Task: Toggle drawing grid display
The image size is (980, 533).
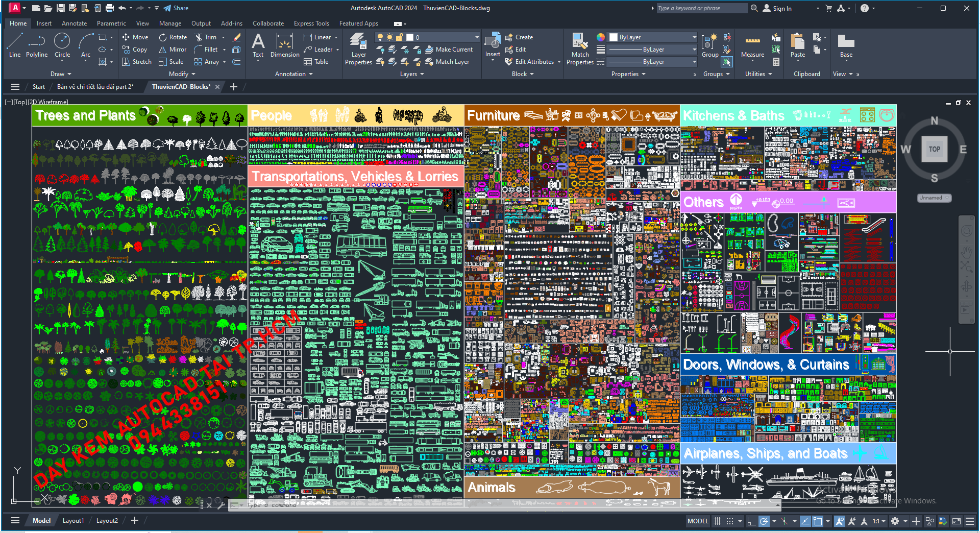Action: 717,521
